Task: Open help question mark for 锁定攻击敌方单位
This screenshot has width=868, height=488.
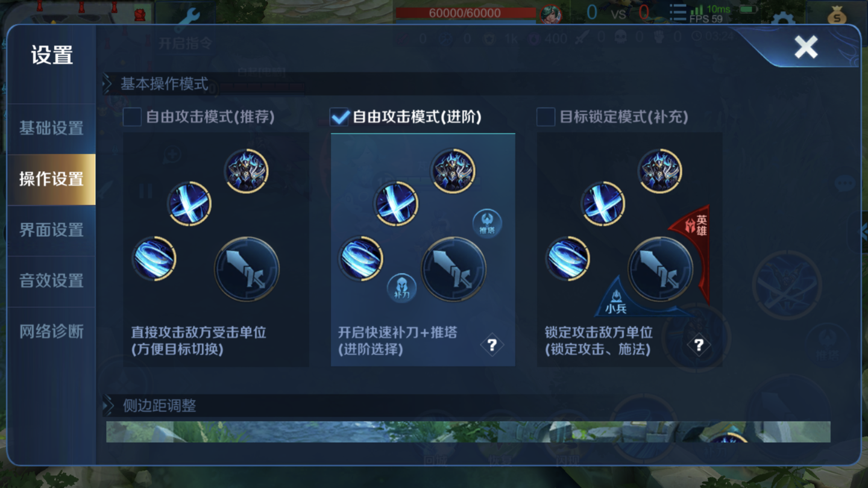Action: point(699,345)
